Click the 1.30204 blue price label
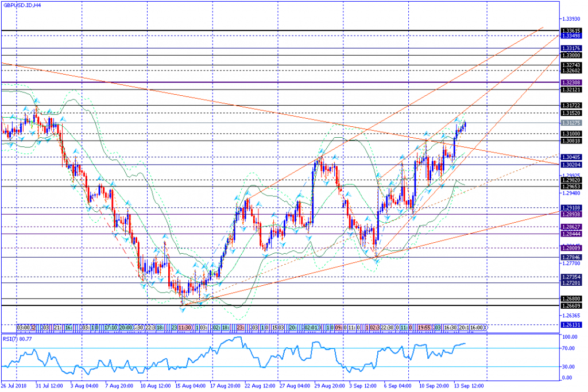The height and width of the screenshot is (392, 588). tap(571, 165)
